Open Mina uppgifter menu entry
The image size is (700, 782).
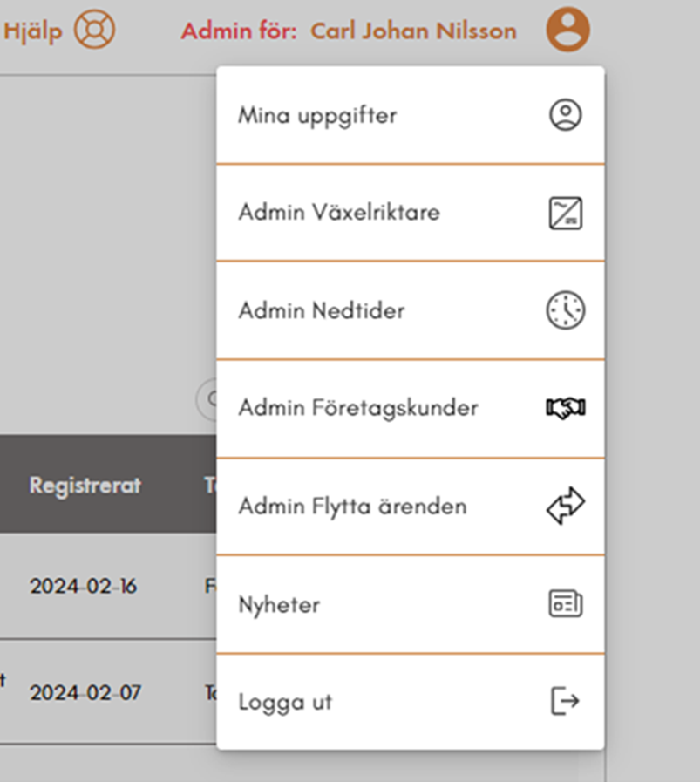[317, 115]
